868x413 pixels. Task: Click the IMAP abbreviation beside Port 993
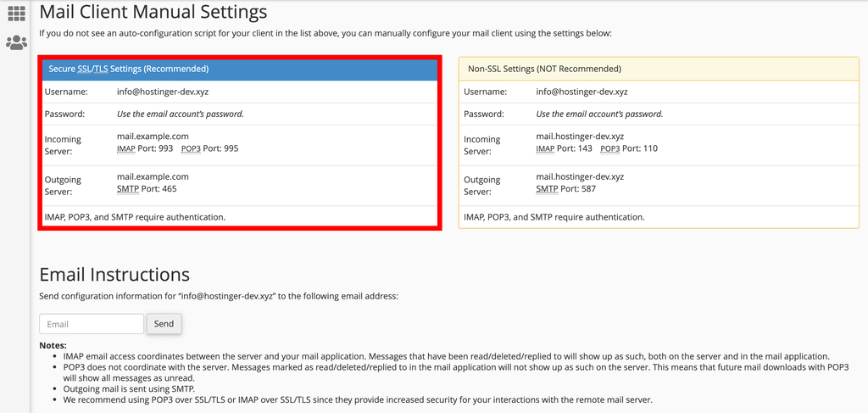pos(125,148)
